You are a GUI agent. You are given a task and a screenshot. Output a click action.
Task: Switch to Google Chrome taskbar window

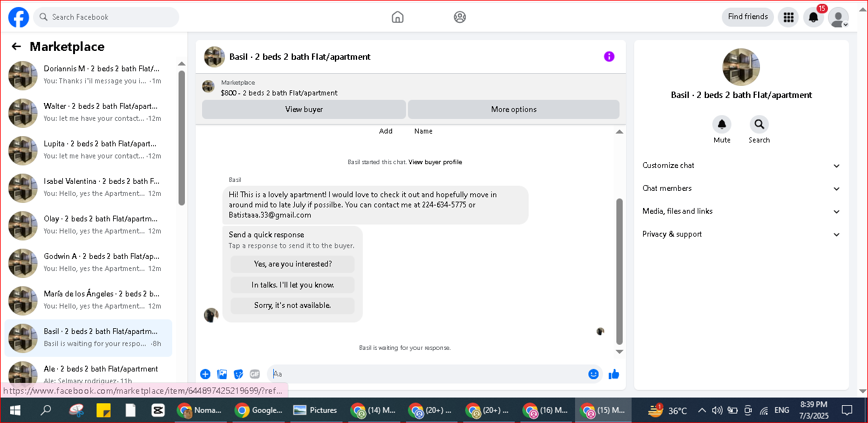(258, 410)
